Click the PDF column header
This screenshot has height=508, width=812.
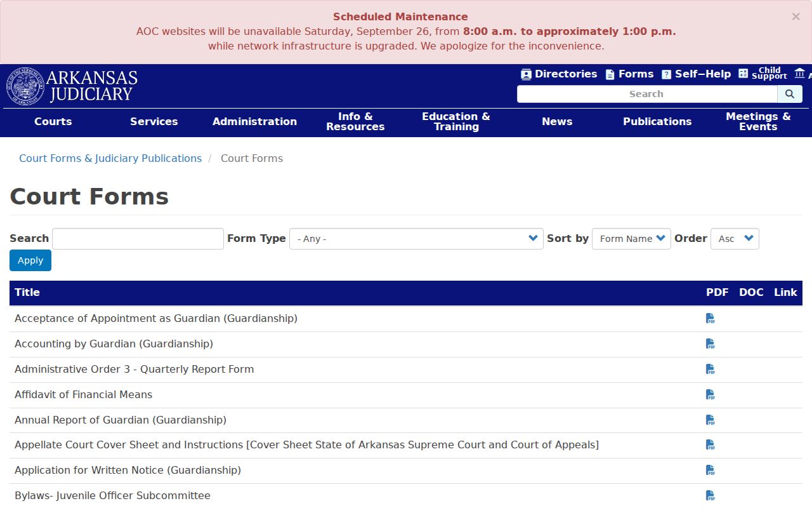click(717, 292)
